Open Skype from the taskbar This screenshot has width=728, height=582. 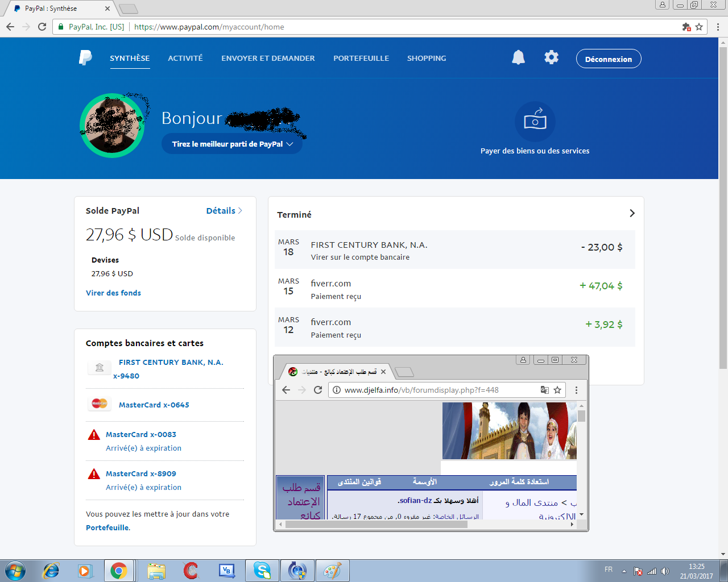point(262,571)
